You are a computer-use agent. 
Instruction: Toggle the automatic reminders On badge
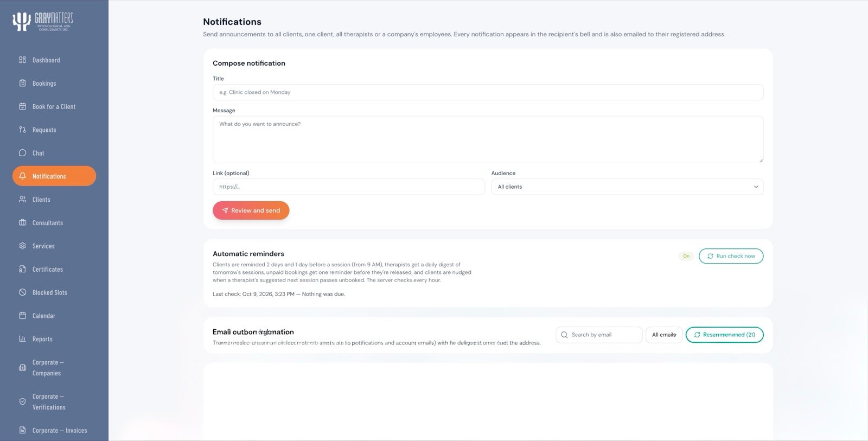(686, 256)
